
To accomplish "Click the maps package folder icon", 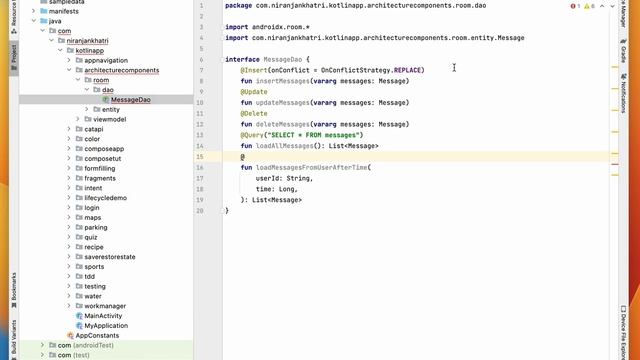I will (79, 217).
